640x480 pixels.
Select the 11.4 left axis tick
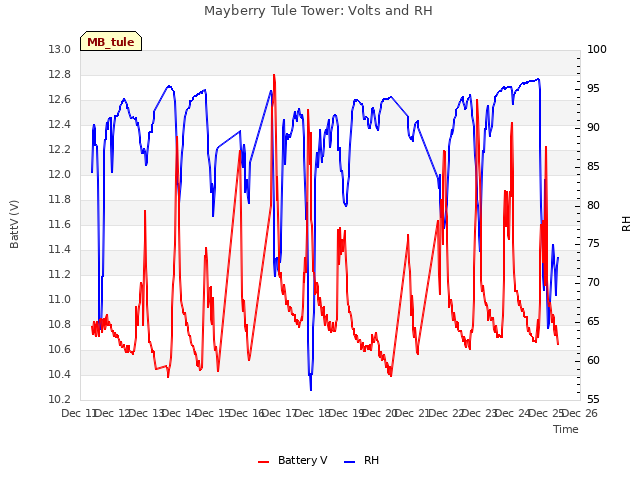point(60,249)
